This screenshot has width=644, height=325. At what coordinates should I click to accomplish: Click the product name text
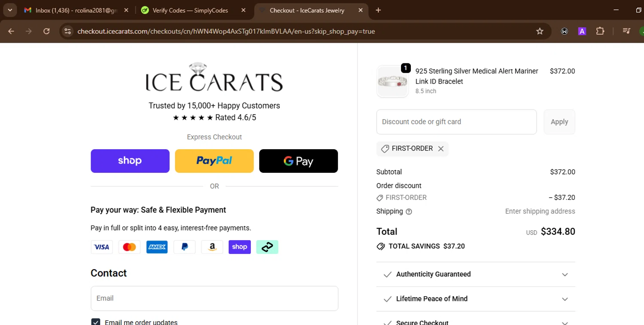tap(477, 76)
